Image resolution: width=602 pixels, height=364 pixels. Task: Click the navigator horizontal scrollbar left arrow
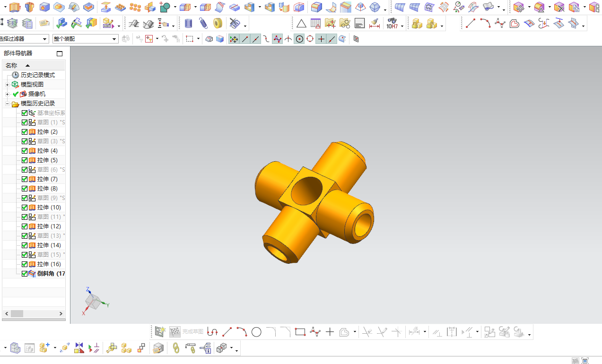(7, 313)
